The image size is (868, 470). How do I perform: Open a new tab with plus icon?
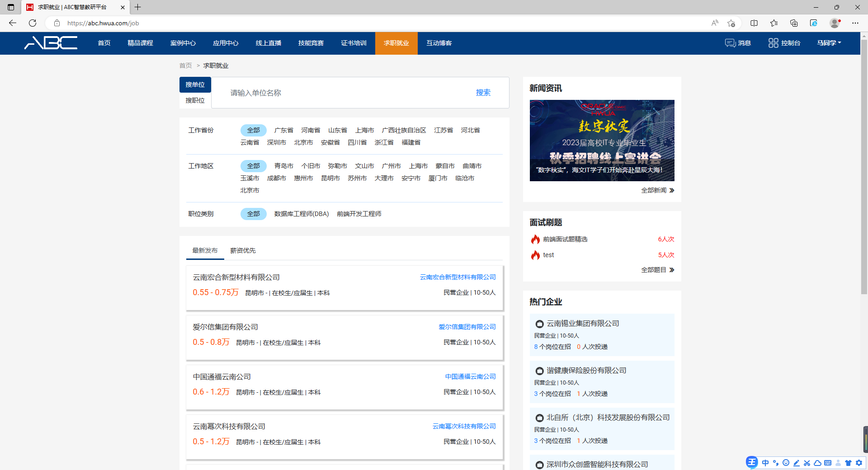click(138, 7)
